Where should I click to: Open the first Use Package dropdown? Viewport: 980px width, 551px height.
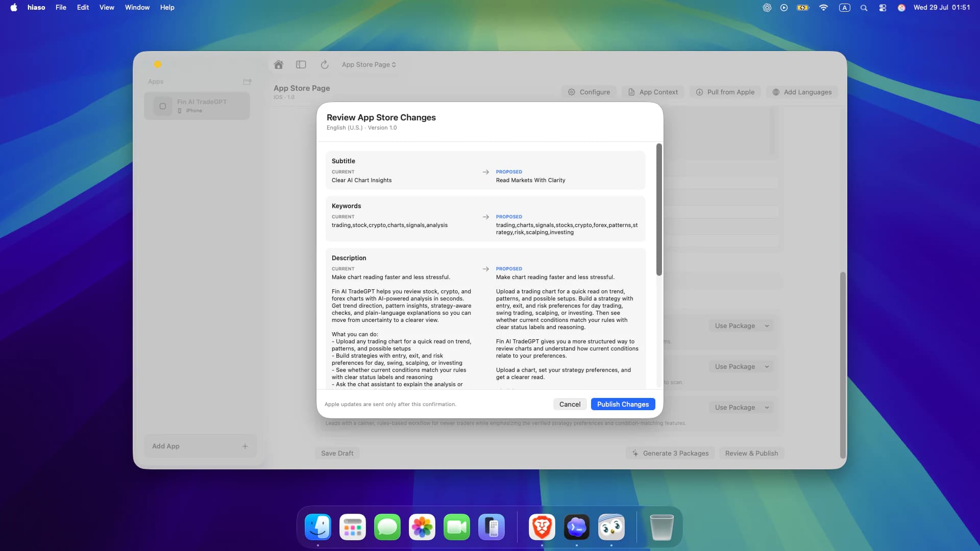click(x=741, y=325)
